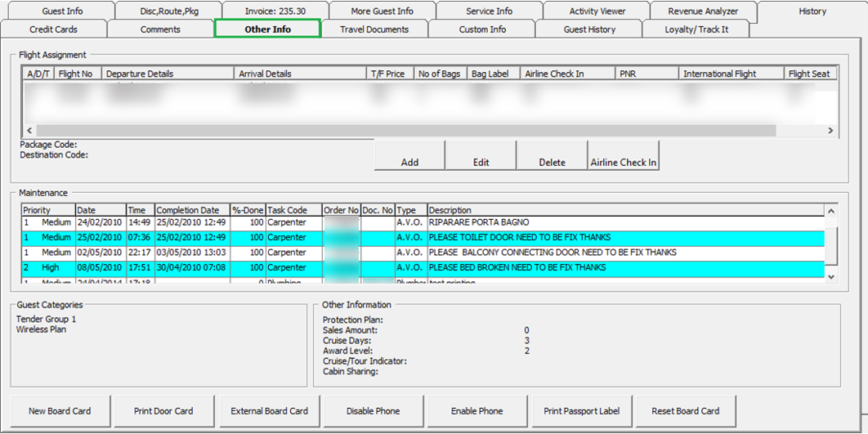This screenshot has height=434, width=868.
Task: Click the %-Done column header
Action: point(248,210)
